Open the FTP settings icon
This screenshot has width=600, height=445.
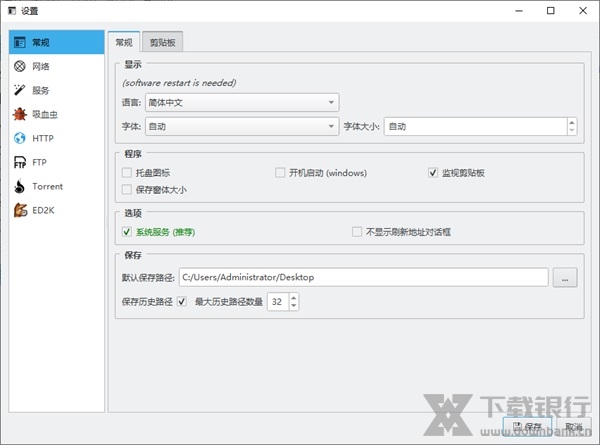tap(20, 162)
